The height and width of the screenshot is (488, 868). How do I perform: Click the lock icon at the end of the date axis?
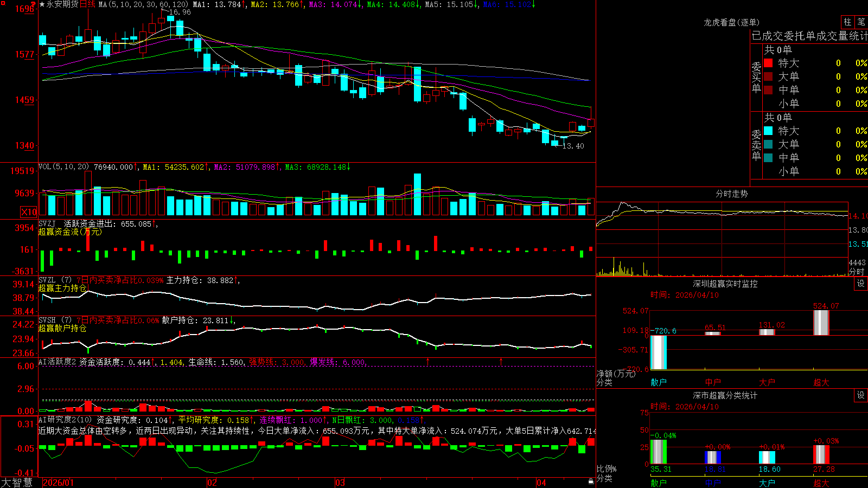click(591, 481)
